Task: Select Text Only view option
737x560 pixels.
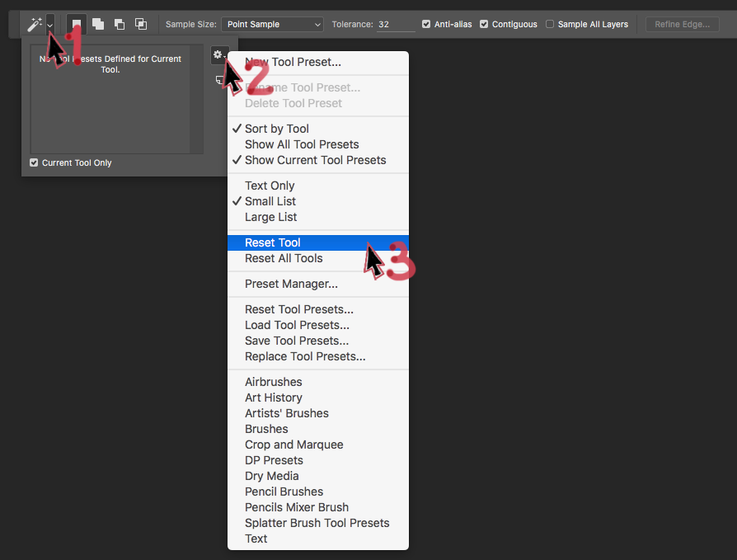Action: tap(318, 186)
